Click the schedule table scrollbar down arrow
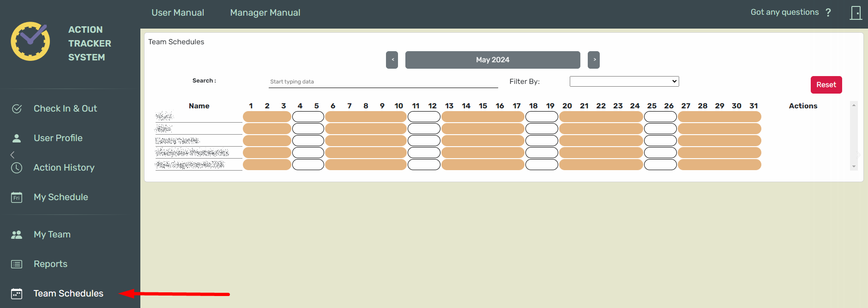868x308 pixels. click(854, 166)
